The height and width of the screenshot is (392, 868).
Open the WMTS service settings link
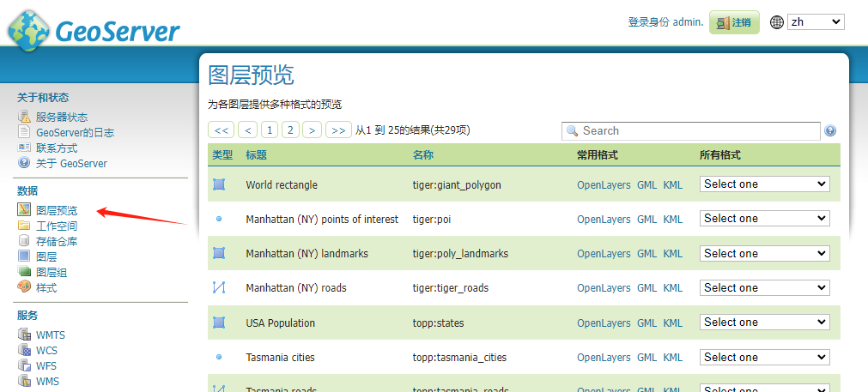point(51,335)
